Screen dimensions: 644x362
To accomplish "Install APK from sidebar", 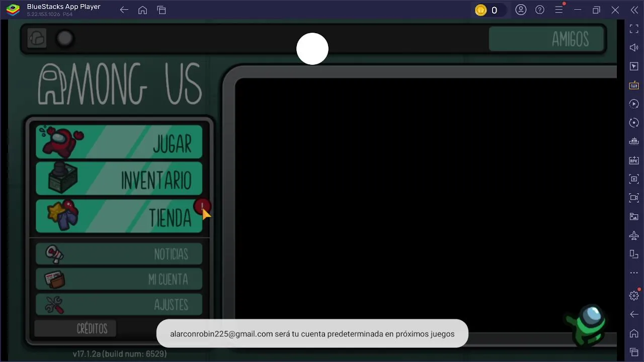I will (634, 160).
